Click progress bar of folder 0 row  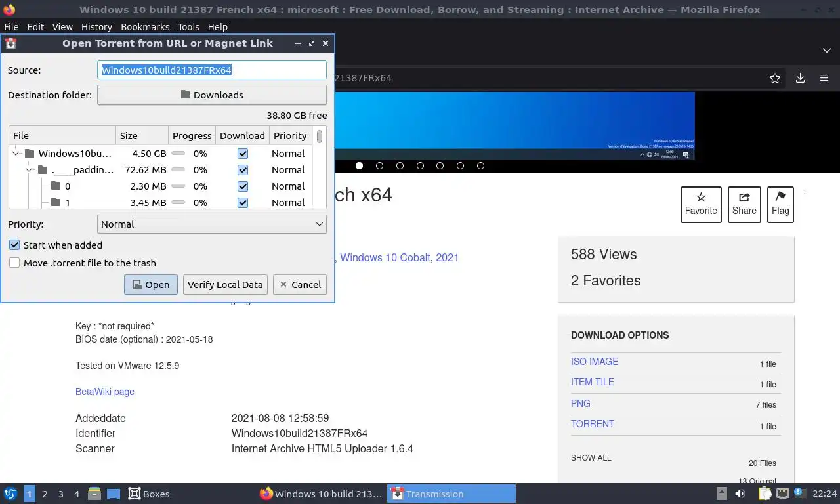tap(178, 186)
